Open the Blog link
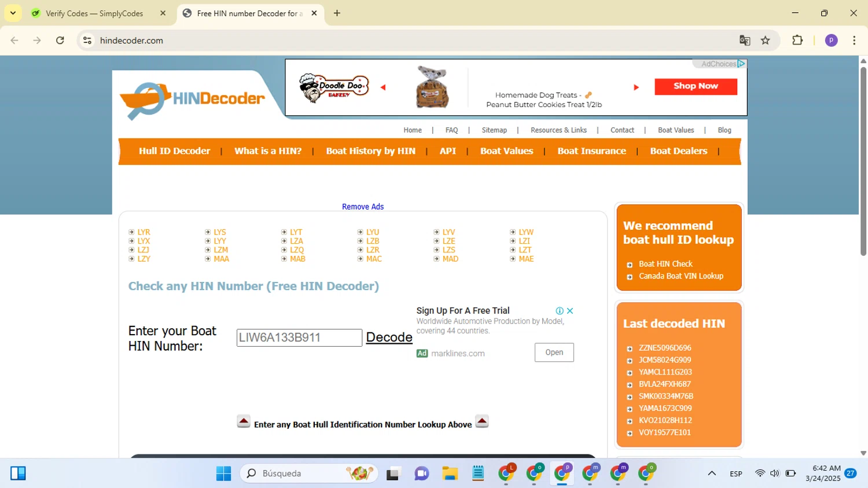 point(724,130)
